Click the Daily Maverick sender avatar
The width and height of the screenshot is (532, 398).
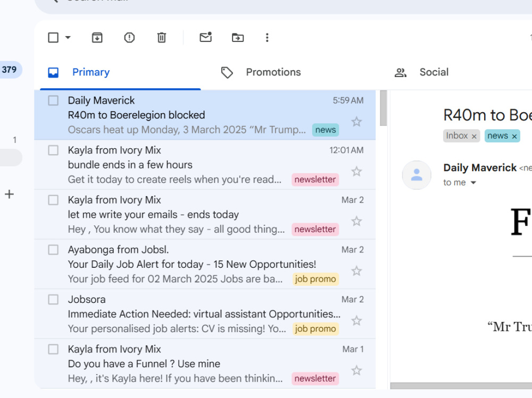417,175
